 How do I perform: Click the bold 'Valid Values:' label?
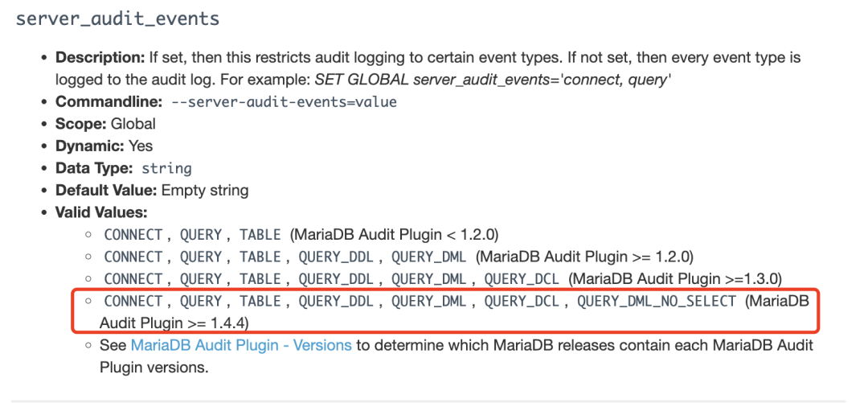101,212
